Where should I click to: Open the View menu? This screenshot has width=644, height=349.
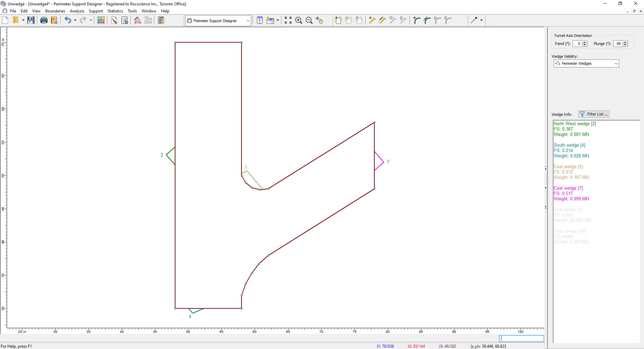click(x=36, y=11)
